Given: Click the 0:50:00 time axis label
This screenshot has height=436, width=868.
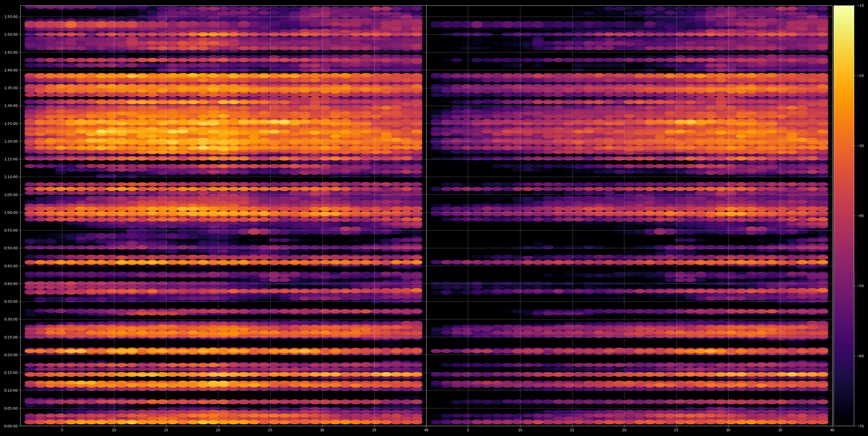Looking at the screenshot, I should pos(12,248).
